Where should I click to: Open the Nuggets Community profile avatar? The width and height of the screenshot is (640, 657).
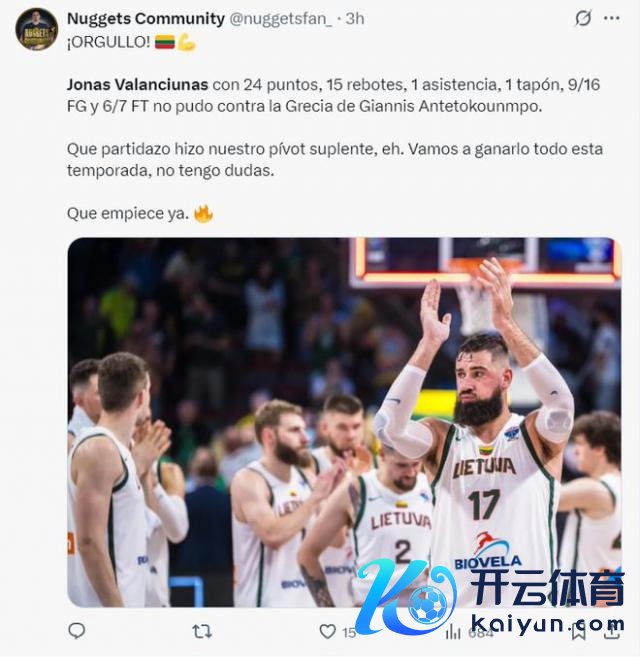point(37,29)
